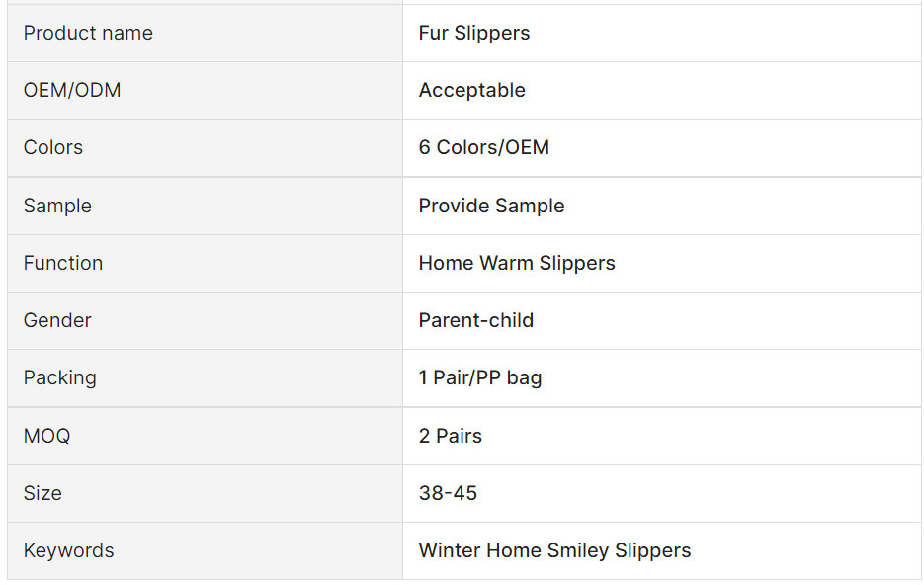Select the '38-45' size value

pos(448,493)
